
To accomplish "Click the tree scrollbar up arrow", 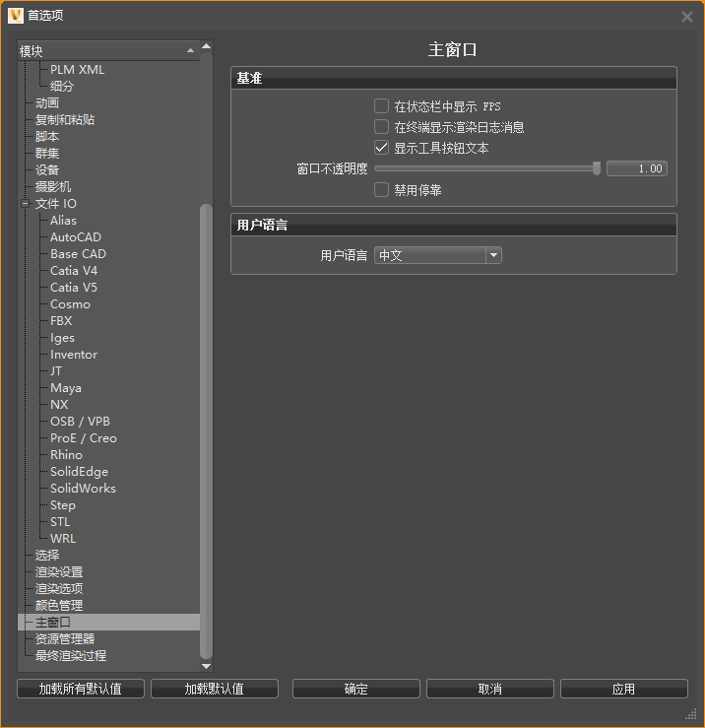I will pyautogui.click(x=207, y=46).
